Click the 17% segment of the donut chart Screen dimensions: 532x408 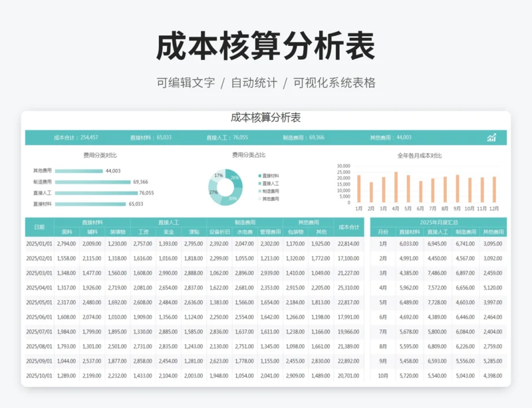click(218, 175)
